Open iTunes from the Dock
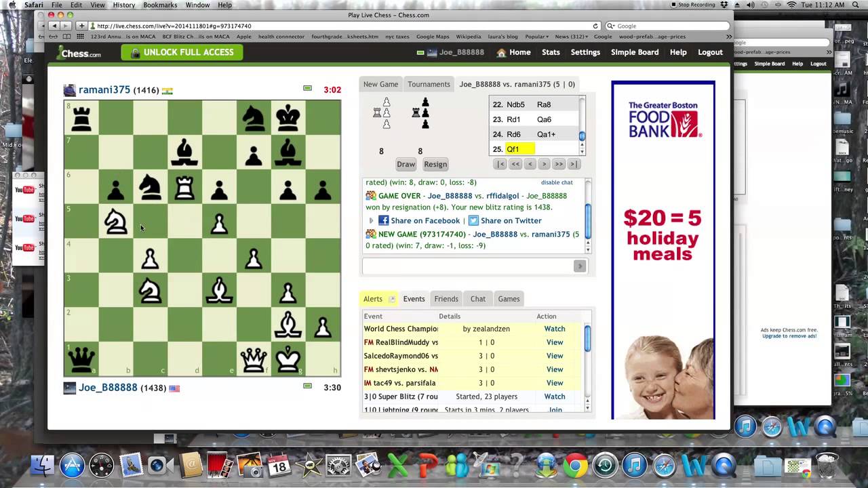The height and width of the screenshot is (488, 868). pyautogui.click(x=635, y=466)
